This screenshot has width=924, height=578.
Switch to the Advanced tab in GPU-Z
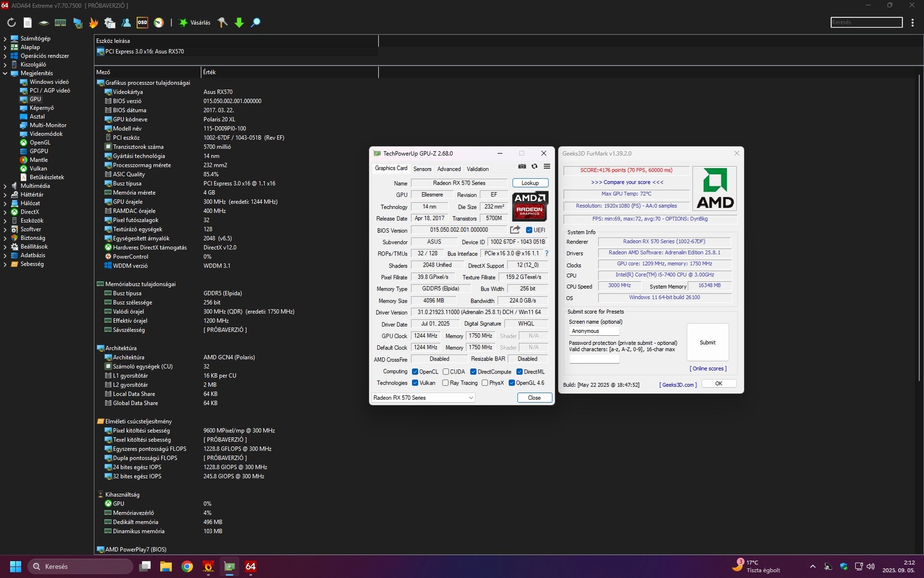(x=449, y=169)
